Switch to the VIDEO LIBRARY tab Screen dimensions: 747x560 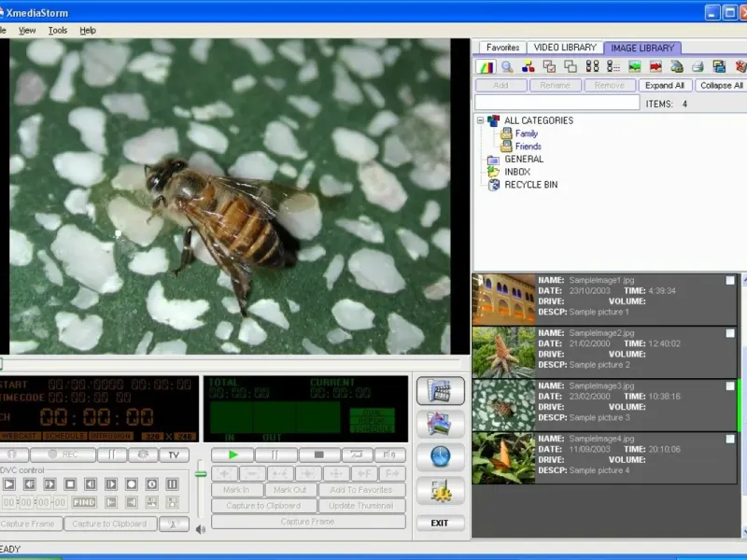(x=565, y=48)
